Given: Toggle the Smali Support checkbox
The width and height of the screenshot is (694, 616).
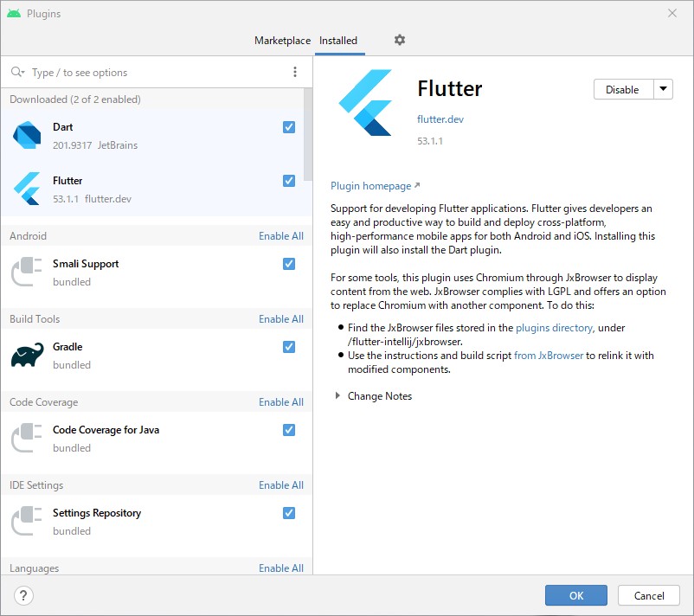Looking at the screenshot, I should pyautogui.click(x=288, y=264).
